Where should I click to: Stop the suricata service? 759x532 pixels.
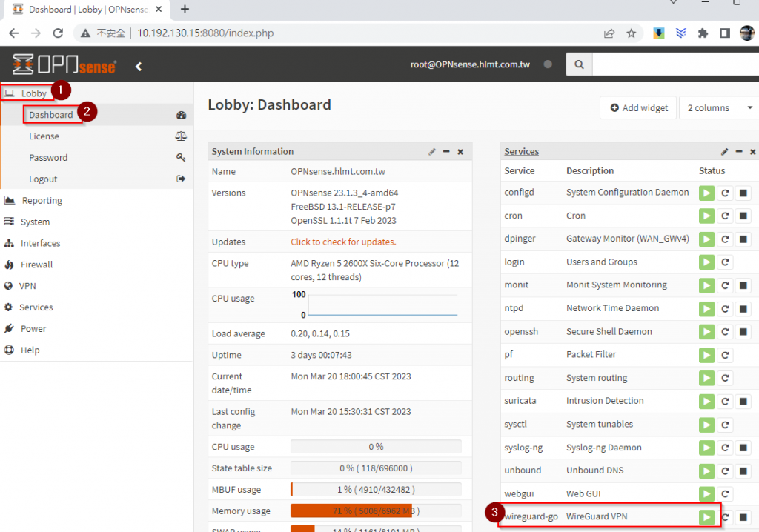click(743, 402)
